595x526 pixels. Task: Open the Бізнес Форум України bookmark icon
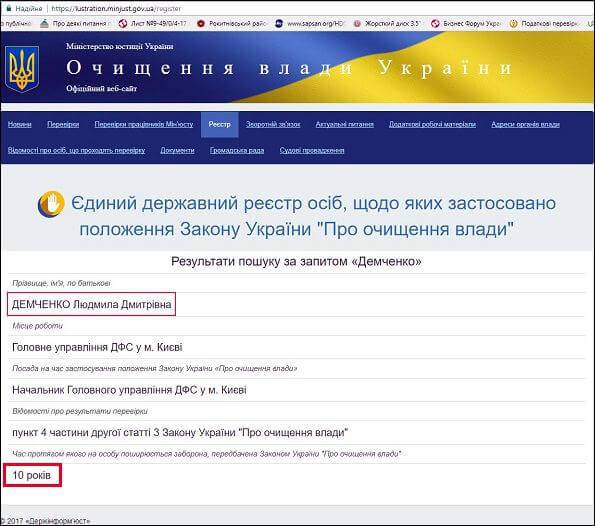[x=435, y=24]
